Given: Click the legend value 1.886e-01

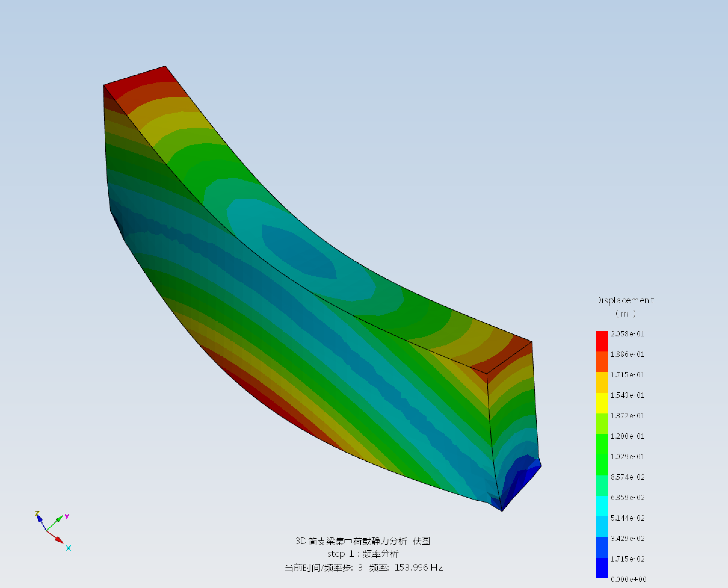Looking at the screenshot, I should (x=628, y=354).
